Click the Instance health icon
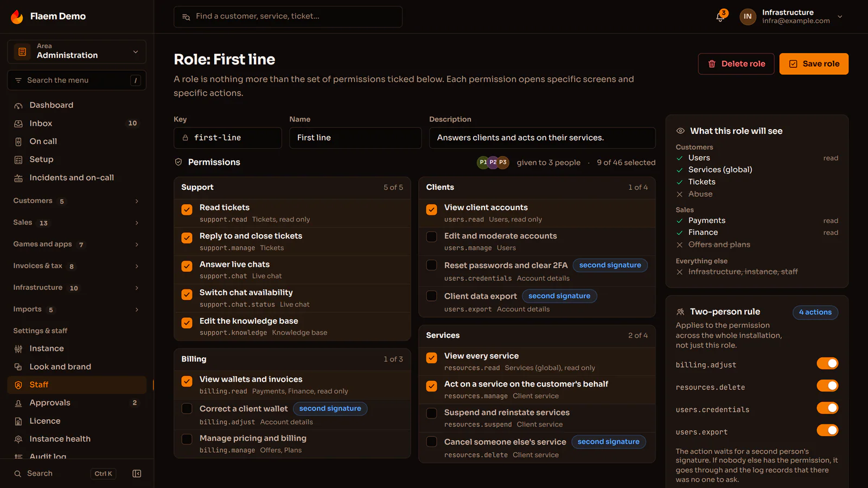This screenshot has width=868, height=488. click(x=18, y=439)
